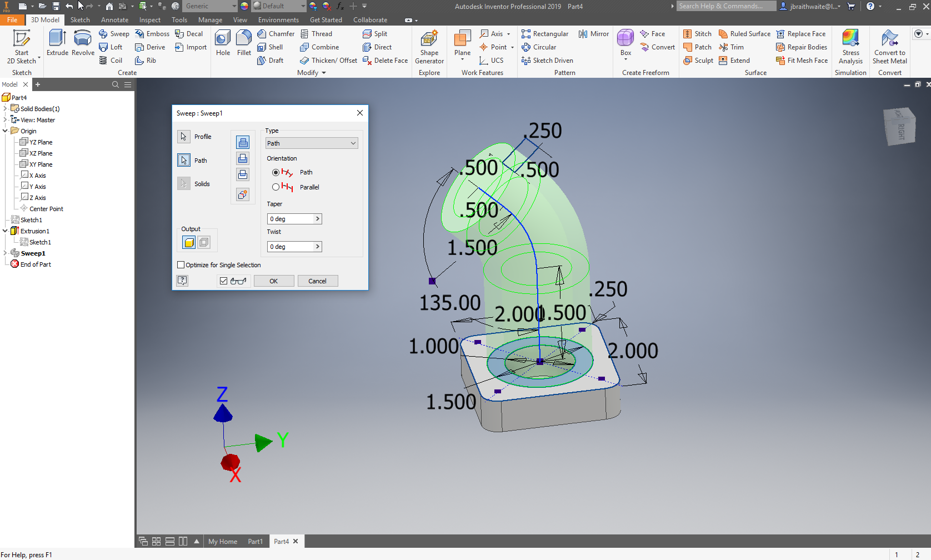Choose the Circular pattern tool
The height and width of the screenshot is (560, 931).
(539, 47)
